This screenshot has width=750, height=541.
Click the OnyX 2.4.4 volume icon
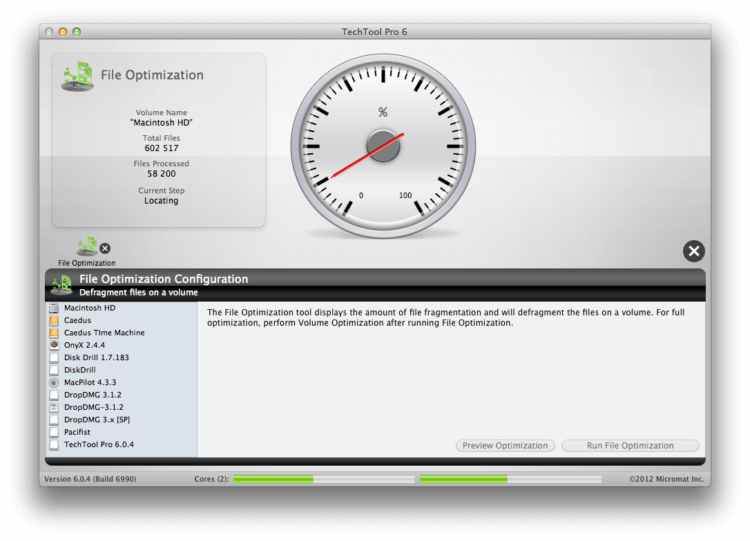(54, 345)
